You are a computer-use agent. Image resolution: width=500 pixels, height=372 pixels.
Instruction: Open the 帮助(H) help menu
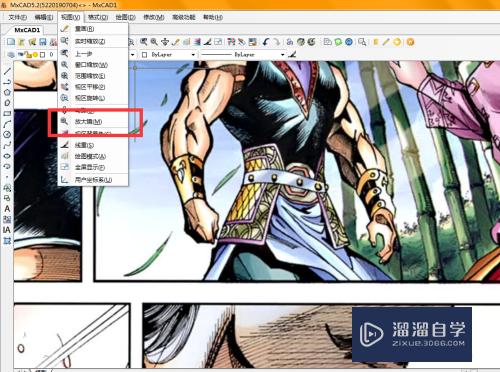(x=213, y=17)
